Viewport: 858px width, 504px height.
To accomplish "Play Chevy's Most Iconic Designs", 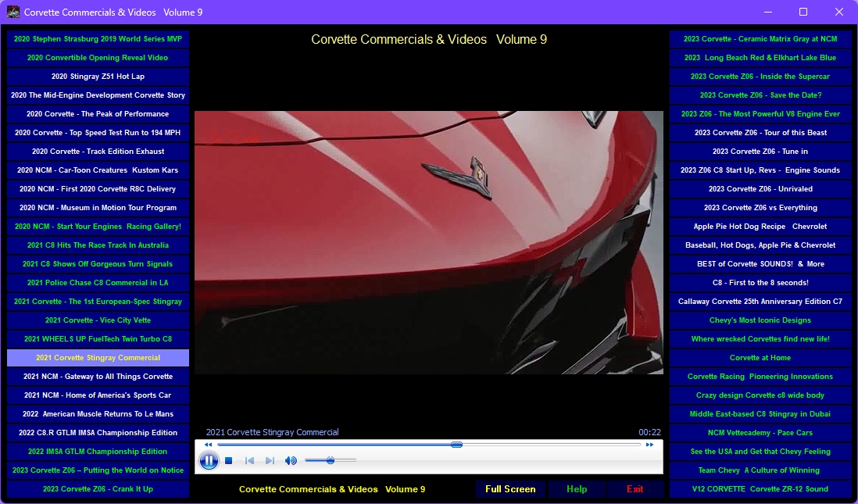I will pyautogui.click(x=760, y=320).
